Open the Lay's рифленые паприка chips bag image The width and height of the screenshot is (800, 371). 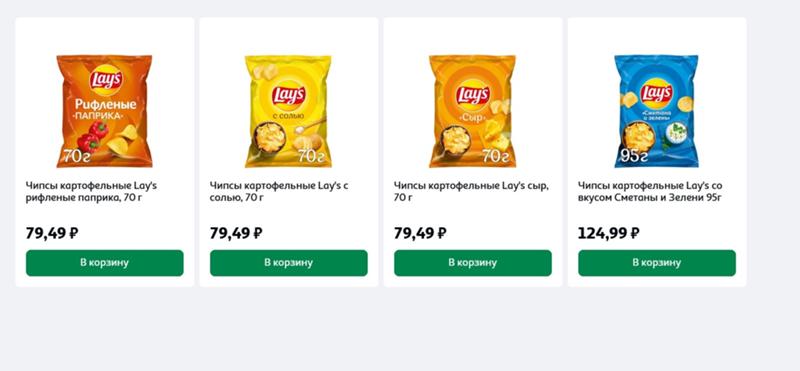point(104,111)
